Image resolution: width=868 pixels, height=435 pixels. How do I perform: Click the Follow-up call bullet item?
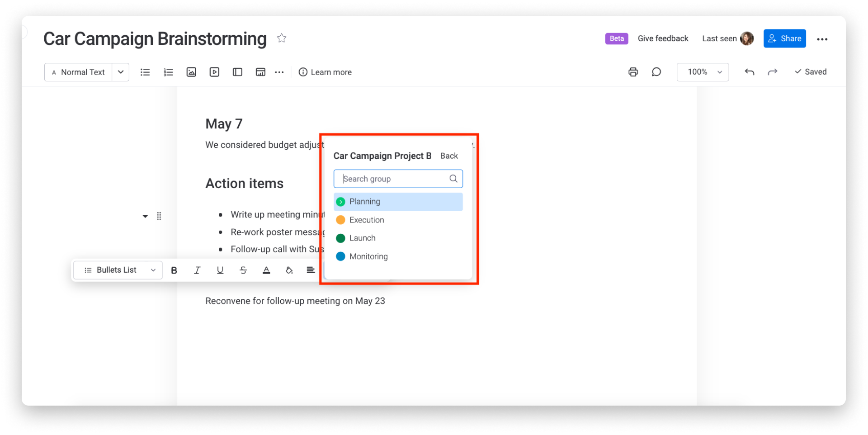click(x=277, y=249)
